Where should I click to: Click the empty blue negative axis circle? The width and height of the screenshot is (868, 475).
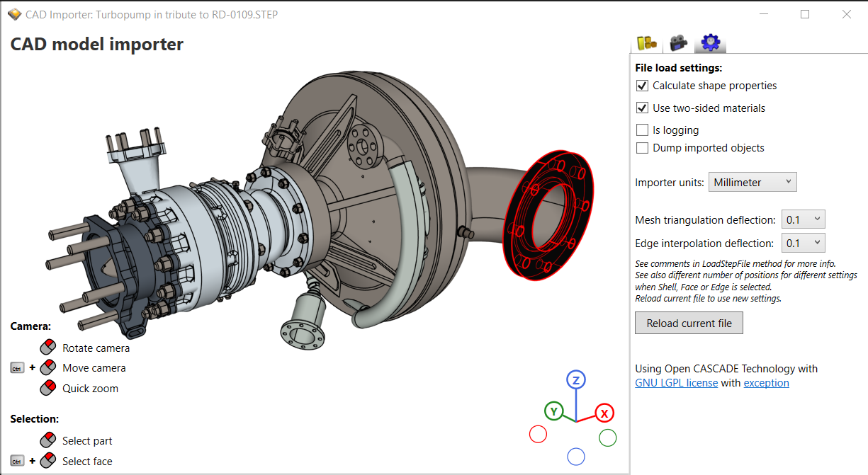[x=576, y=457]
